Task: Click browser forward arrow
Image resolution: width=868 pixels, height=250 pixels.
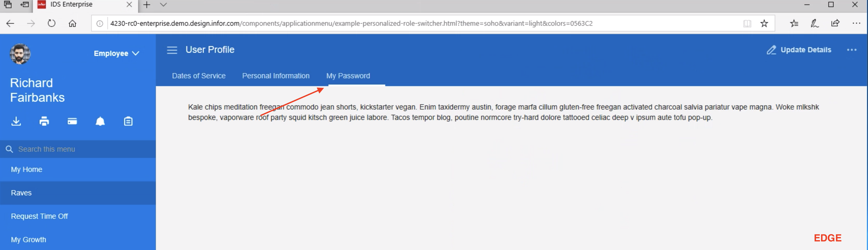Action: tap(31, 23)
